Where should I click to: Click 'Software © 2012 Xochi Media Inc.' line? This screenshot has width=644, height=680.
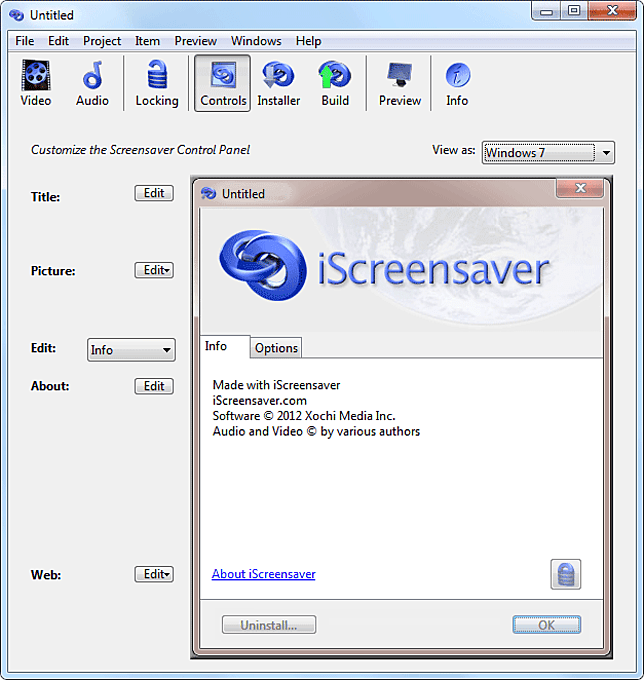(x=304, y=416)
